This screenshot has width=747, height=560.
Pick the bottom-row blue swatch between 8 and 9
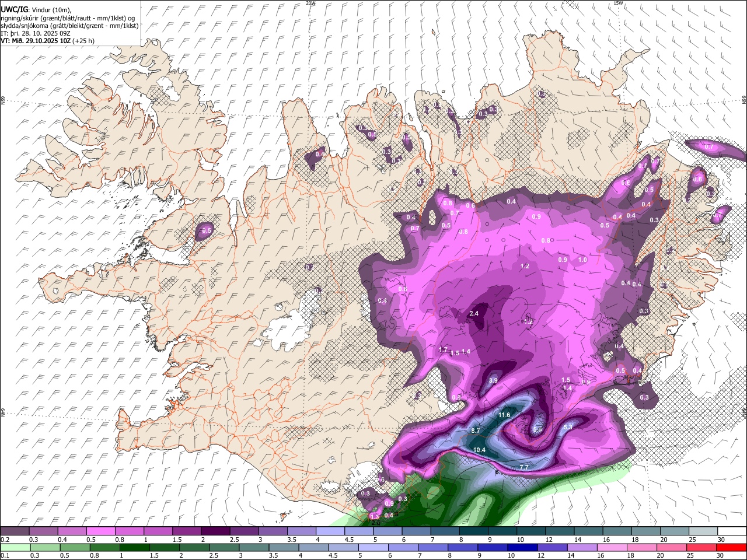463,547
